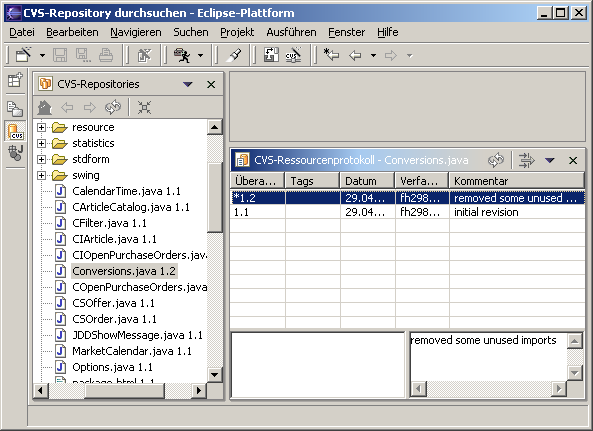The image size is (593, 431).
Task: Sort by the Übera... column header
Action: coord(257,181)
